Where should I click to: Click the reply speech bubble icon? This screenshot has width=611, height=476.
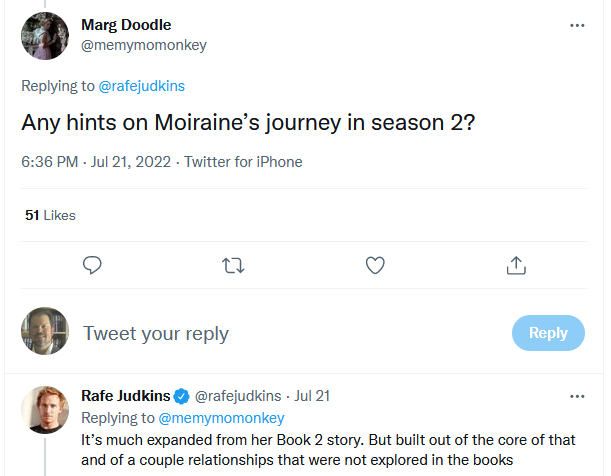coord(93,265)
